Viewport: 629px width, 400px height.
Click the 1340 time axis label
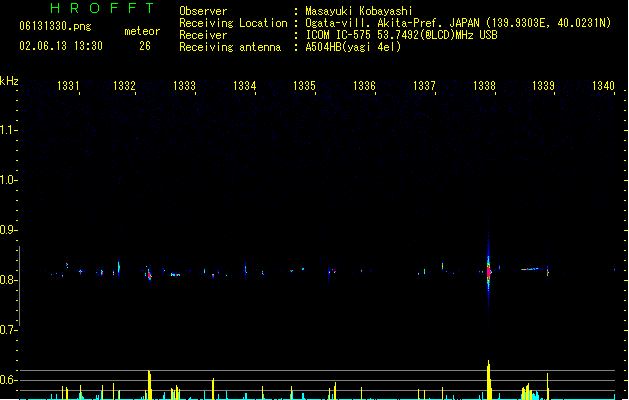tap(603, 86)
